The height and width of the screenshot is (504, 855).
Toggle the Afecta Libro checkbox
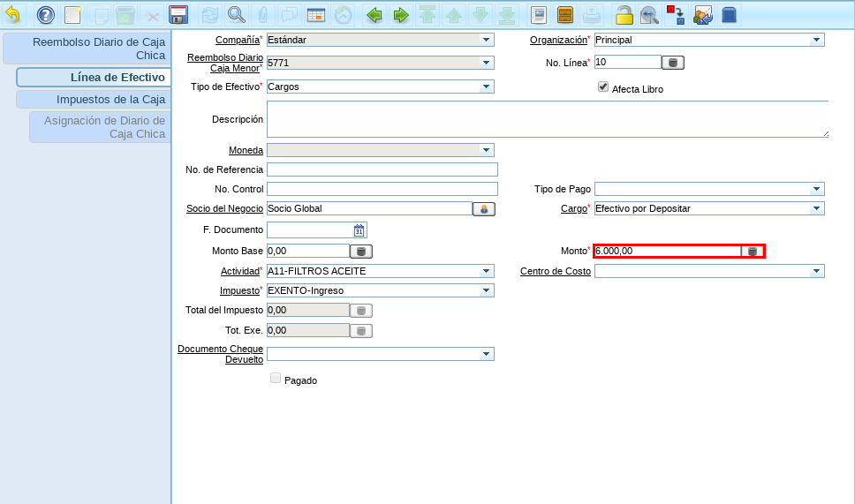603,87
